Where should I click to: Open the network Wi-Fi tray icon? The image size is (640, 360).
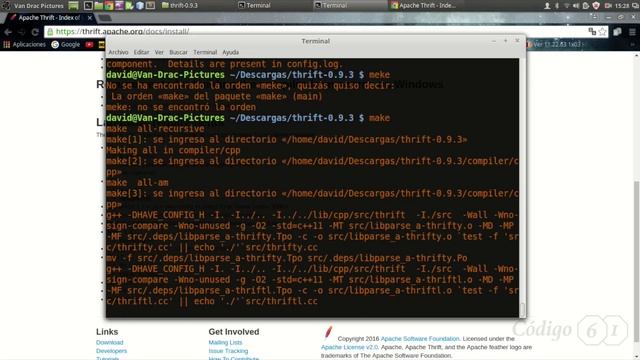[x=567, y=5]
